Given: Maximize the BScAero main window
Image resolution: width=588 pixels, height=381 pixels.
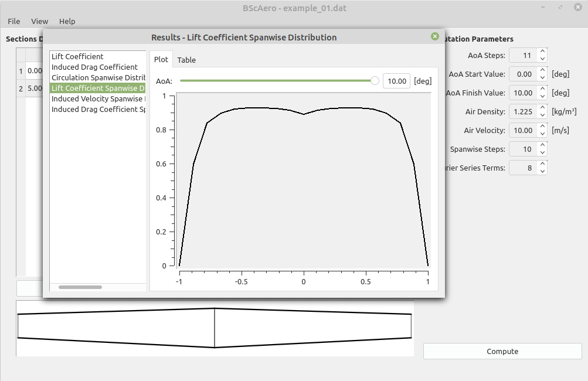Looking at the screenshot, I should pyautogui.click(x=560, y=7).
